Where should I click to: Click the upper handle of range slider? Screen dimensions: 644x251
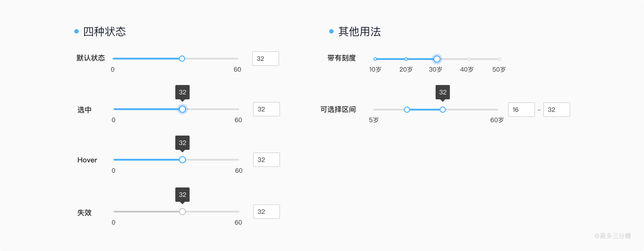tap(443, 110)
